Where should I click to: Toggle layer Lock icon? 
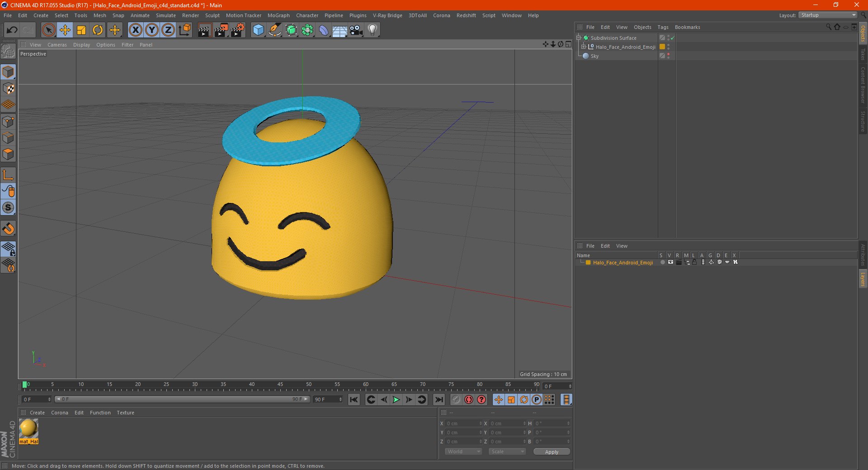click(694, 262)
